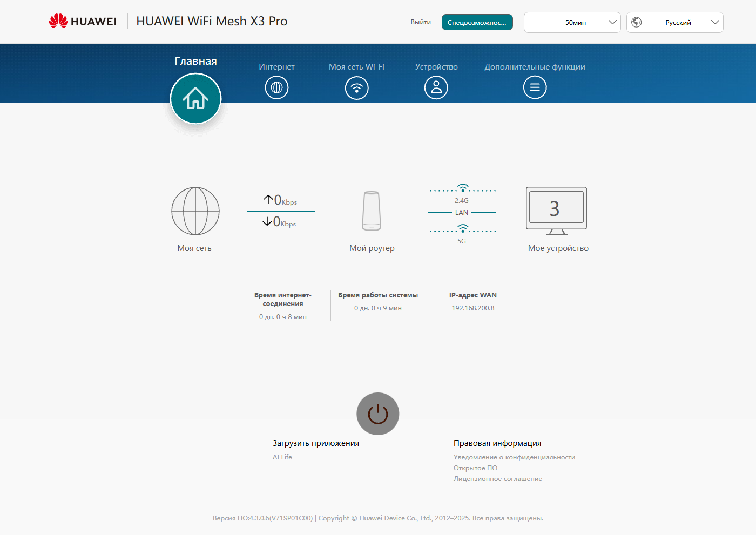Click the Huawei logo
This screenshot has width=756, height=535.
(83, 21)
